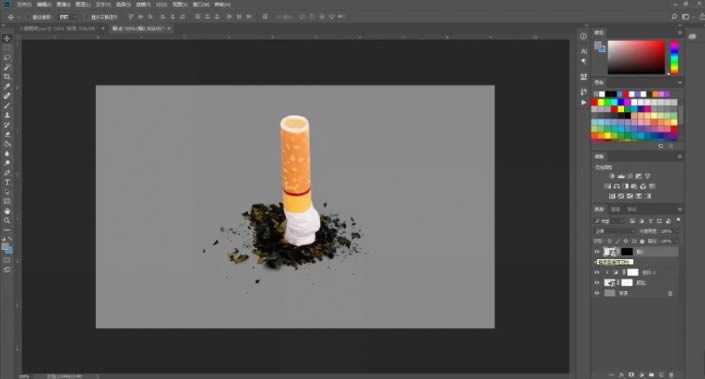
Task: Select the Pen tool
Action: (7, 173)
